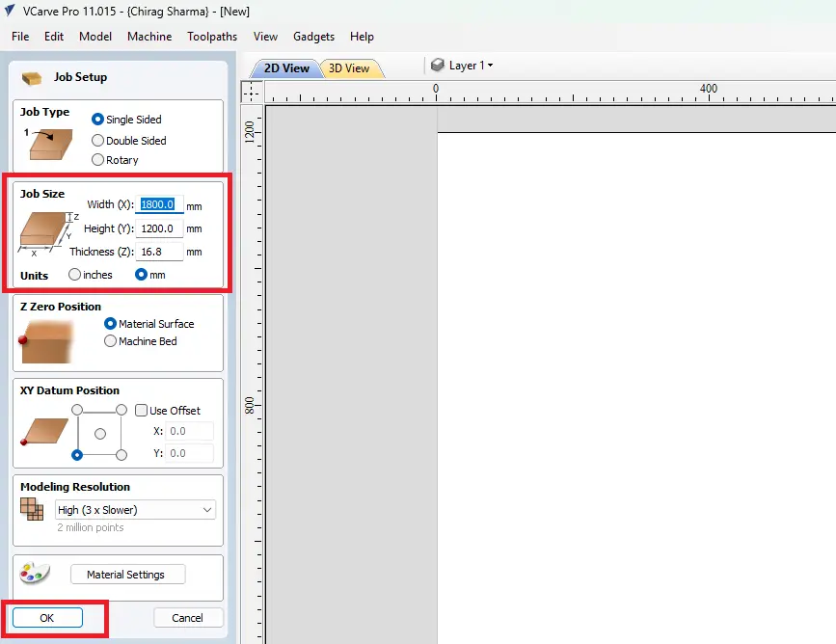This screenshot has height=644, width=836.
Task: Click the Thickness (Z) input field
Action: [x=159, y=252]
